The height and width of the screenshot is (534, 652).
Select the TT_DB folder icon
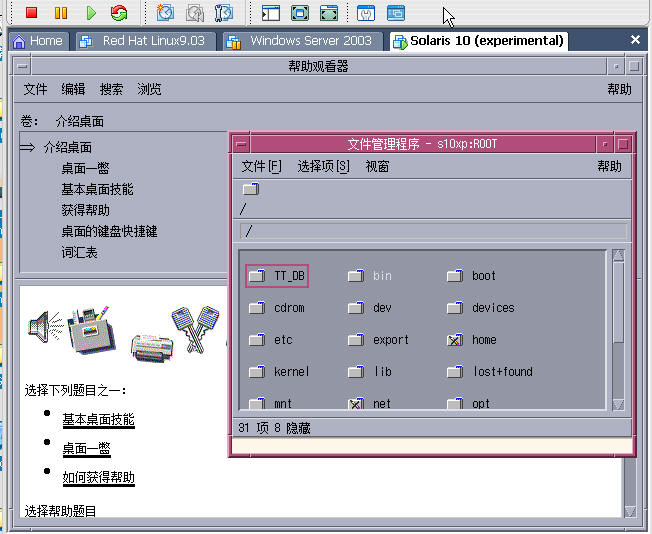(257, 275)
